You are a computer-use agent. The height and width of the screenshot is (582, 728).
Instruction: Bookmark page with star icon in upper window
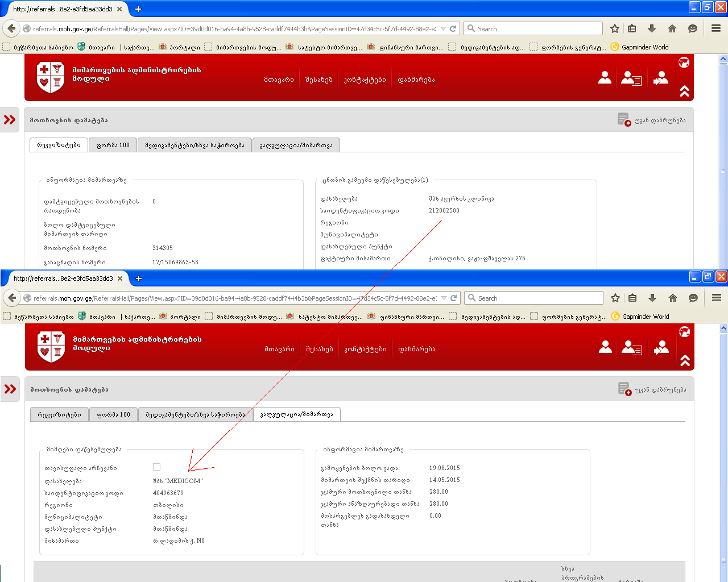click(615, 29)
